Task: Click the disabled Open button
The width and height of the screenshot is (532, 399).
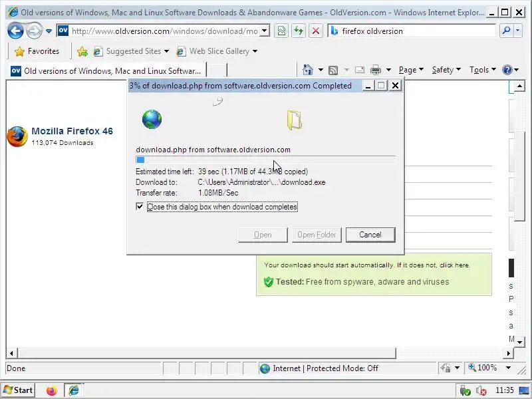Action: (x=263, y=235)
